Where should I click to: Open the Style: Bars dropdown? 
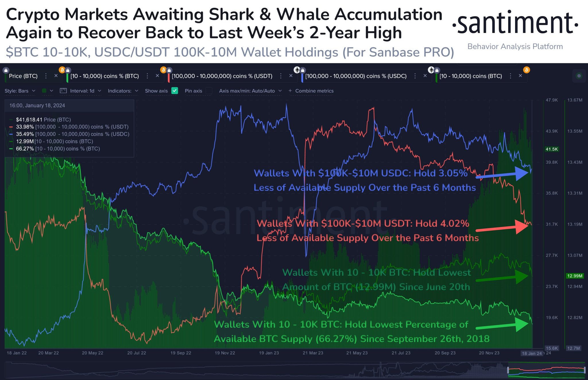tap(20, 91)
